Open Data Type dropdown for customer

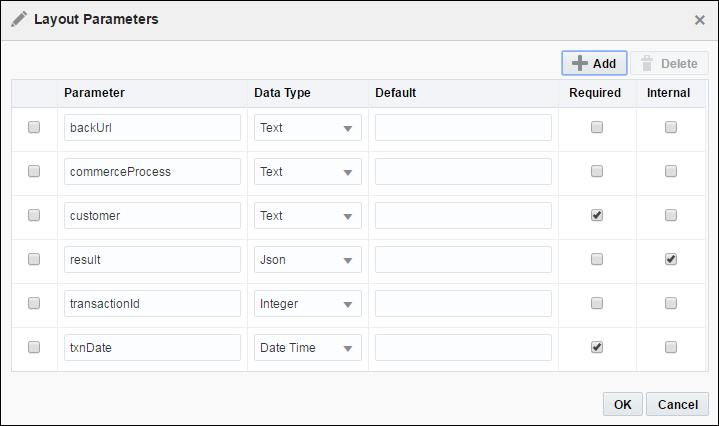308,216
